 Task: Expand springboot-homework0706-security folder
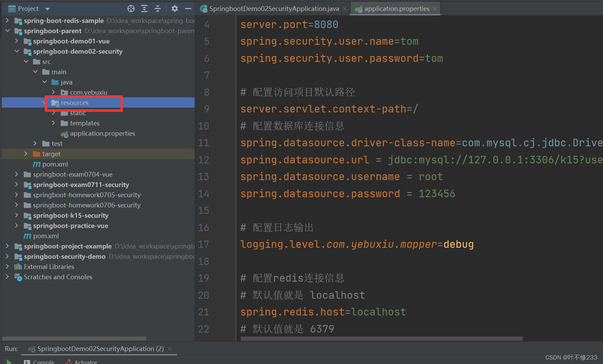(x=16, y=205)
